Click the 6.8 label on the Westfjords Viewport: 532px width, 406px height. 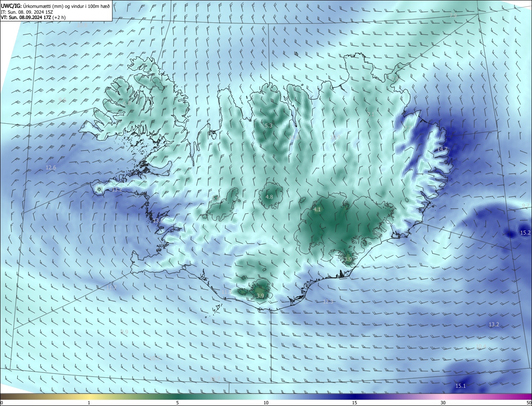point(127,103)
